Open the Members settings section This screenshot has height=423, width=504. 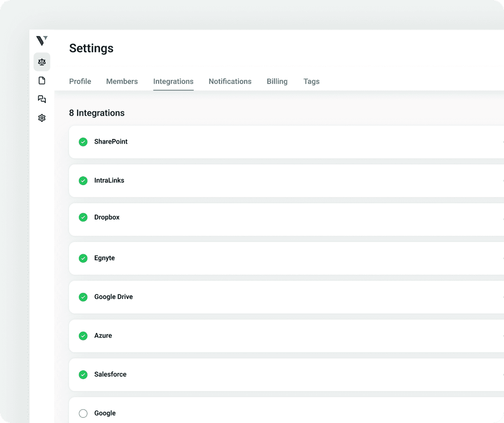(x=122, y=81)
